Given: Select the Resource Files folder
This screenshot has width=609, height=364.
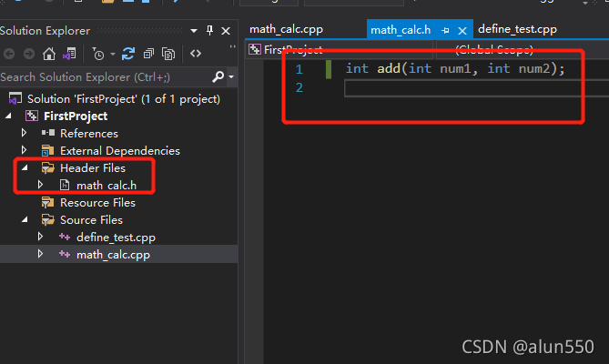Looking at the screenshot, I should point(97,203).
